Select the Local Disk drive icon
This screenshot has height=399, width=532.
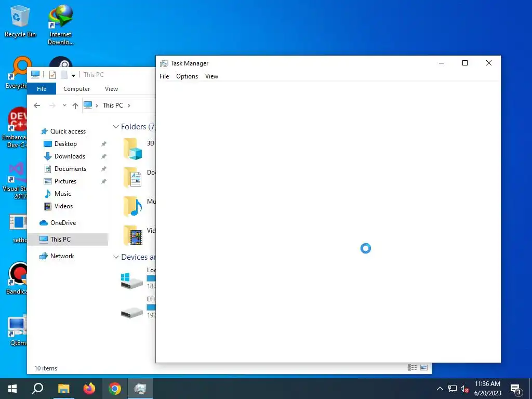pyautogui.click(x=131, y=281)
